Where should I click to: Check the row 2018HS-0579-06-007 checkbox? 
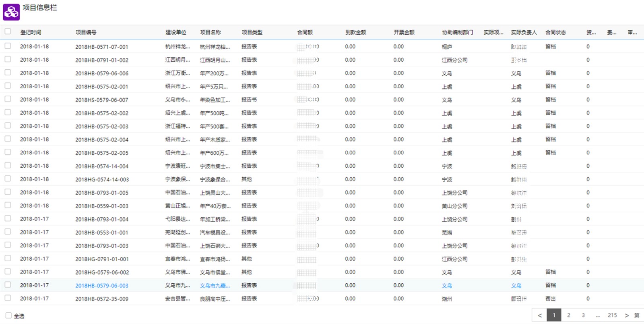[8, 99]
